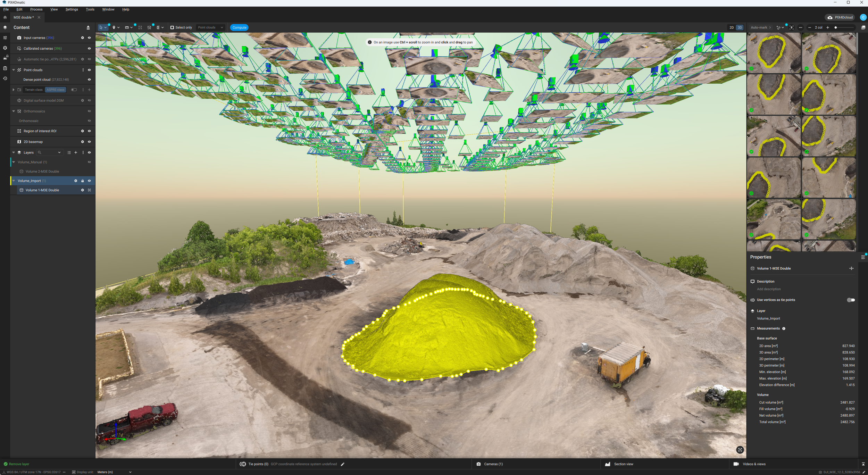Toggle Use vertices as tie points
This screenshot has width=868, height=475.
point(851,300)
